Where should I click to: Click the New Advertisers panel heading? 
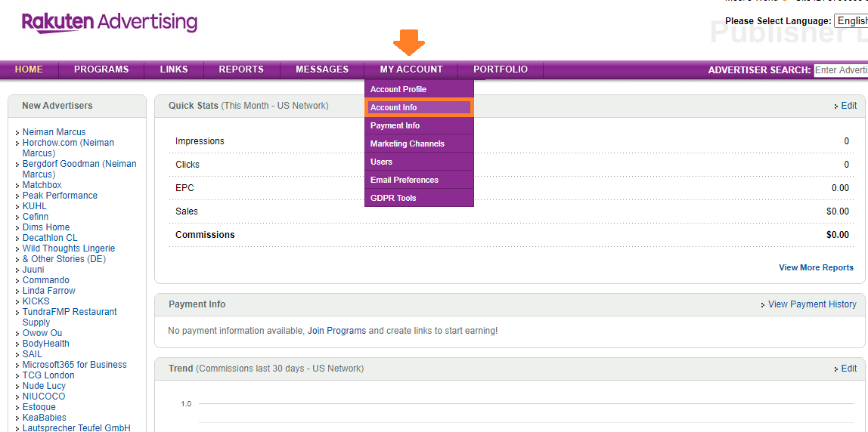click(x=57, y=106)
